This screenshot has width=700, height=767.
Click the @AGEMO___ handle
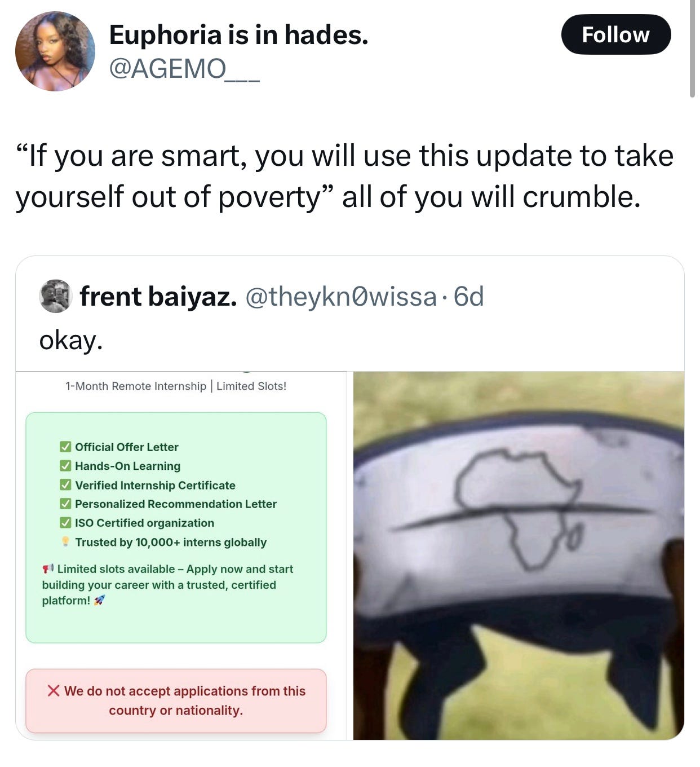(x=184, y=69)
